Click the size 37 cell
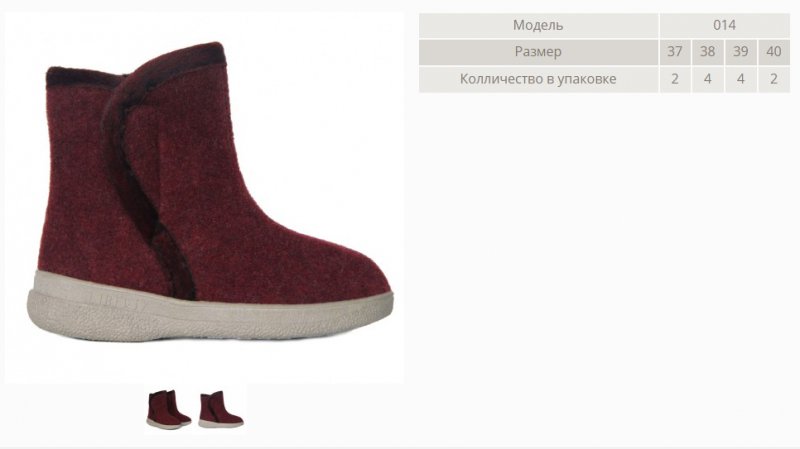The image size is (800, 449). [674, 52]
